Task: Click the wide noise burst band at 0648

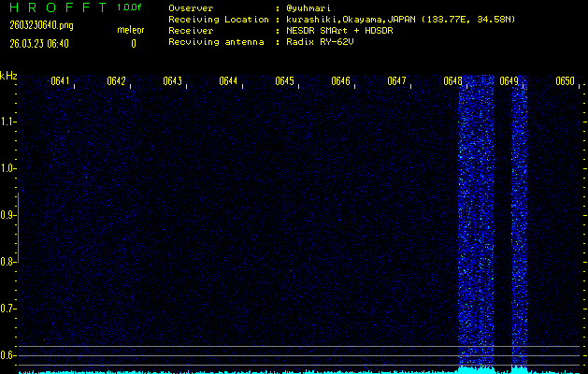Action: click(475, 224)
